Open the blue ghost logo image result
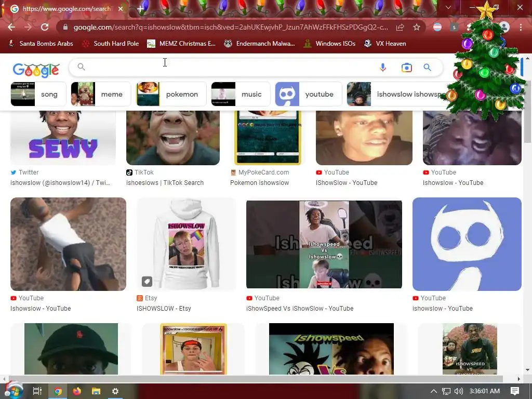 coord(467,244)
